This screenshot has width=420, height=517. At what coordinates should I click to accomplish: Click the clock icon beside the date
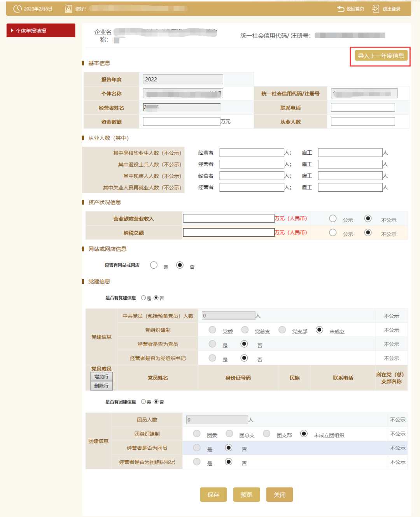pos(17,9)
